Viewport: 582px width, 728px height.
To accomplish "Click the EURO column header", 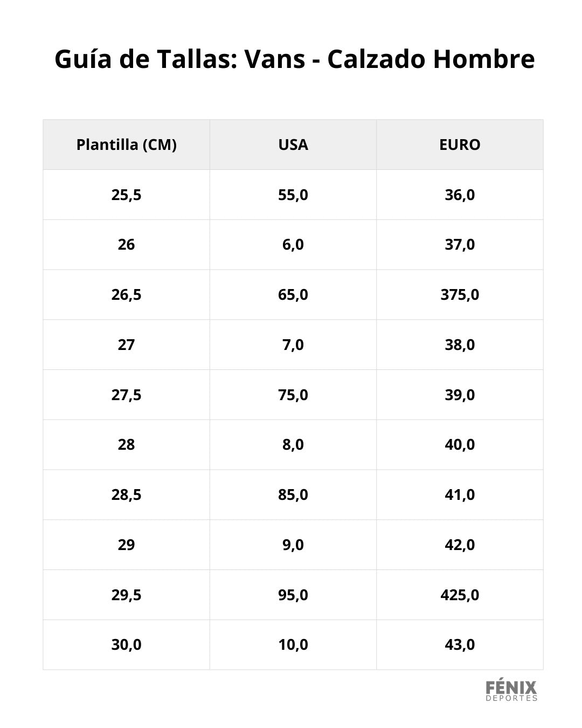I will coord(460,145).
